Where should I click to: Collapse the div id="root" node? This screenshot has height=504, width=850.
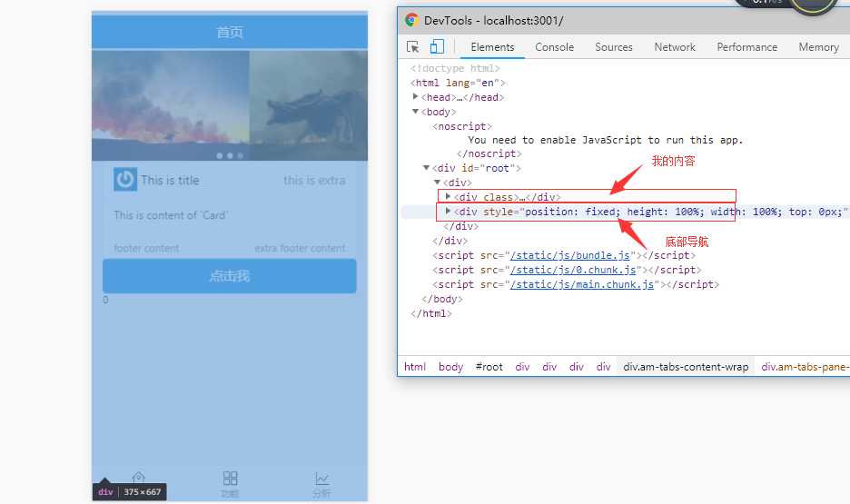[427, 168]
